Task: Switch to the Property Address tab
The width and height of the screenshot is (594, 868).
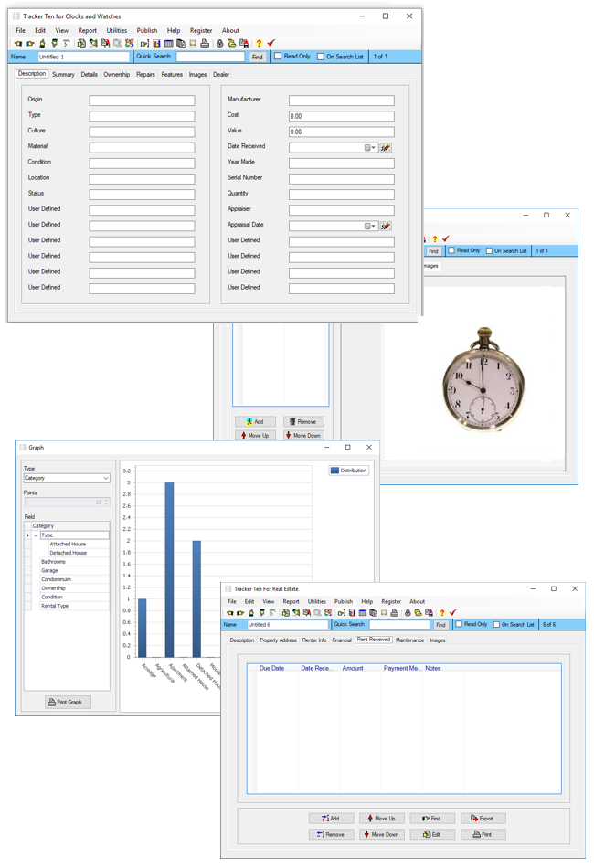Action: (278, 640)
